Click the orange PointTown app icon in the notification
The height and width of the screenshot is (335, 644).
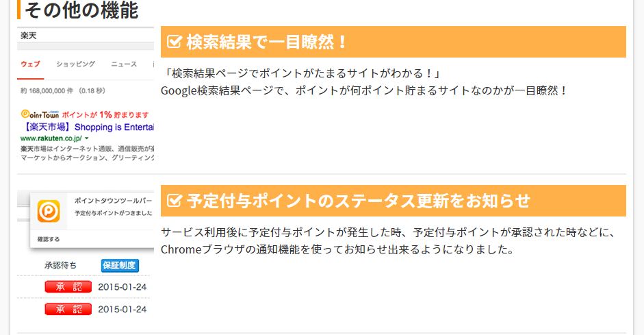[x=49, y=210]
